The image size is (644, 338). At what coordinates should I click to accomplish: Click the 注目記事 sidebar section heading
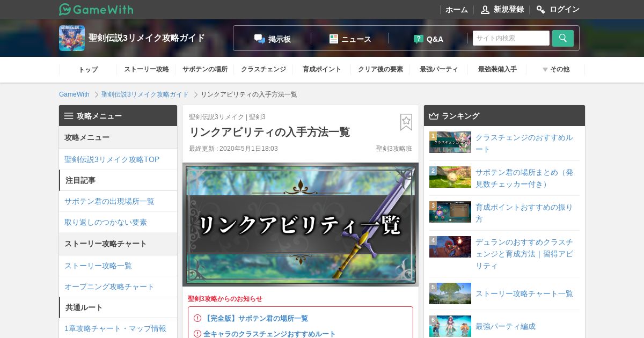(80, 180)
